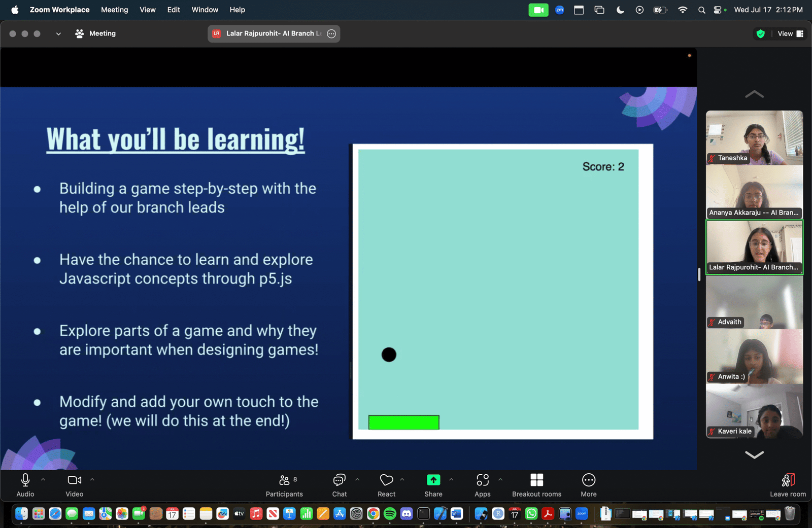Open the Window menu in menu bar
This screenshot has height=528, width=812.
click(205, 10)
